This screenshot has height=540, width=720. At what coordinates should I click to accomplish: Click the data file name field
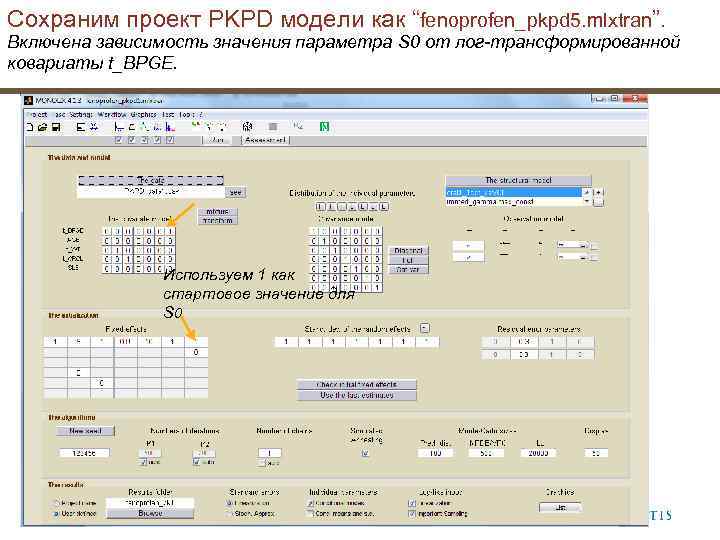[x=151, y=191]
